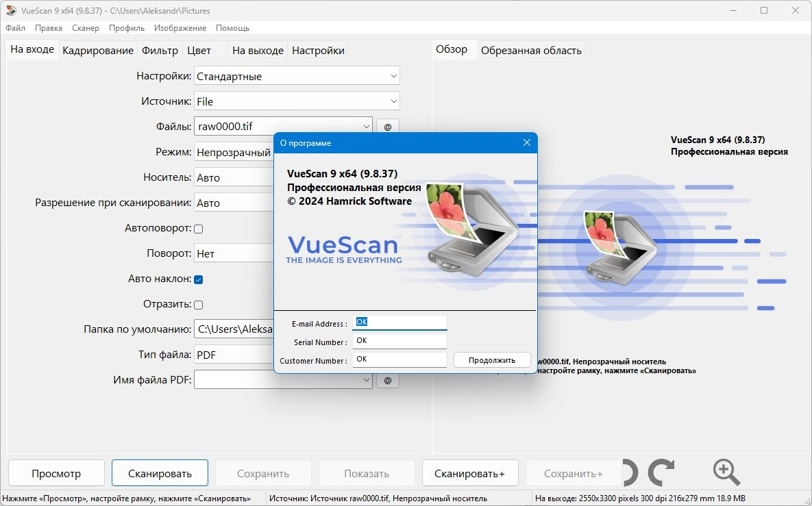
Task: Click the VueScan icon in the title bar
Action: (x=10, y=10)
